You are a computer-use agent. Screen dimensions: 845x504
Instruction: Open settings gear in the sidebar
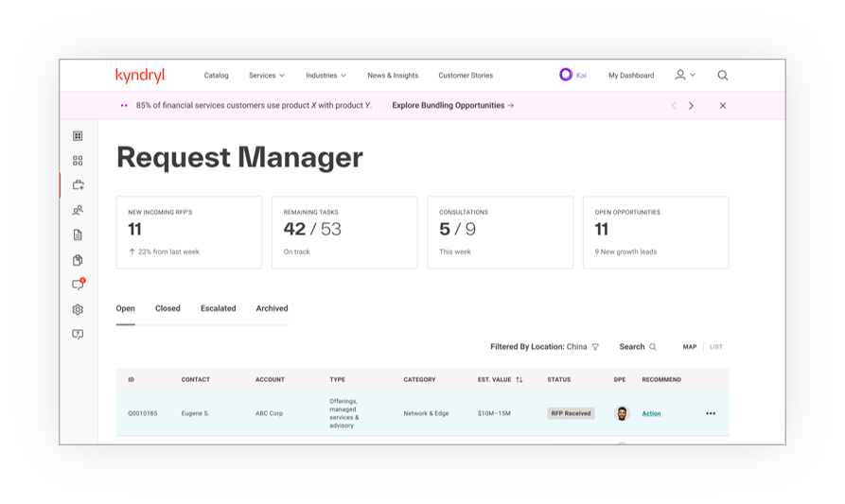[x=78, y=309]
